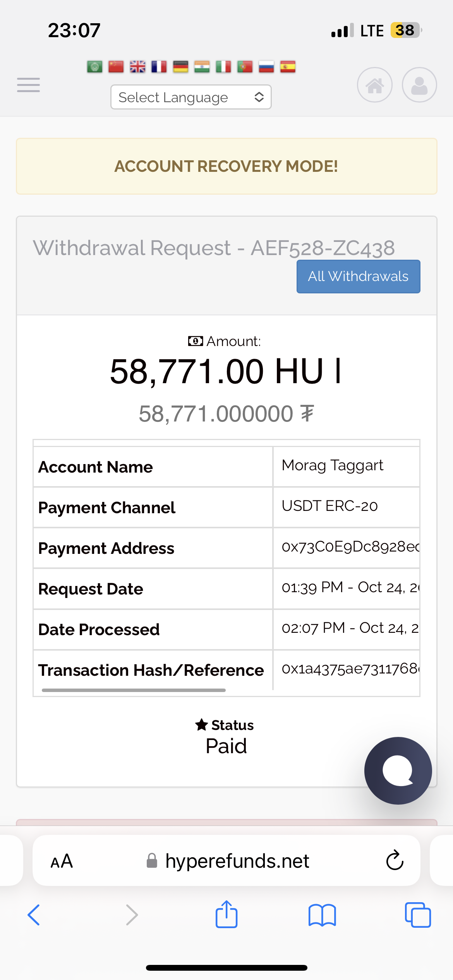
Task: Grab the table's horizontal scrollbar
Action: (134, 690)
